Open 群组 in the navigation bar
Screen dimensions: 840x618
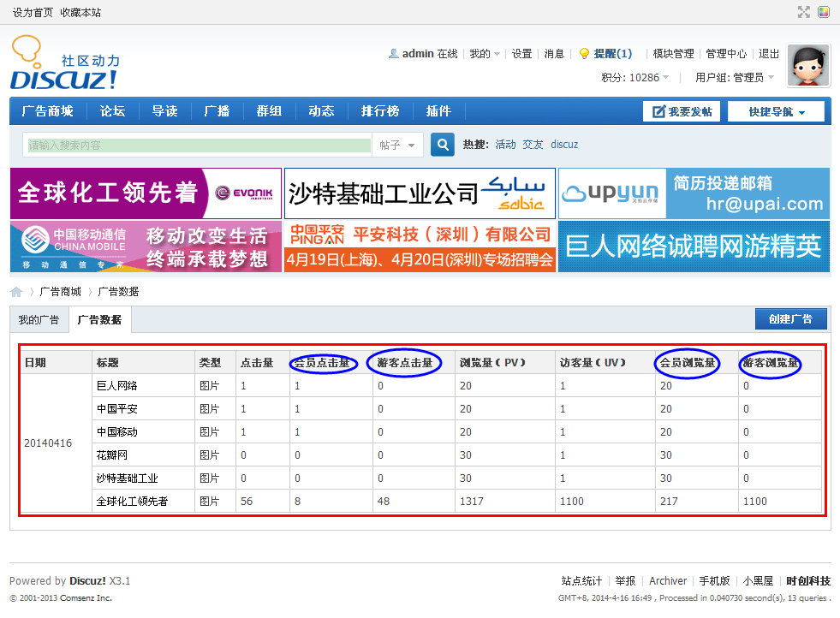[269, 111]
